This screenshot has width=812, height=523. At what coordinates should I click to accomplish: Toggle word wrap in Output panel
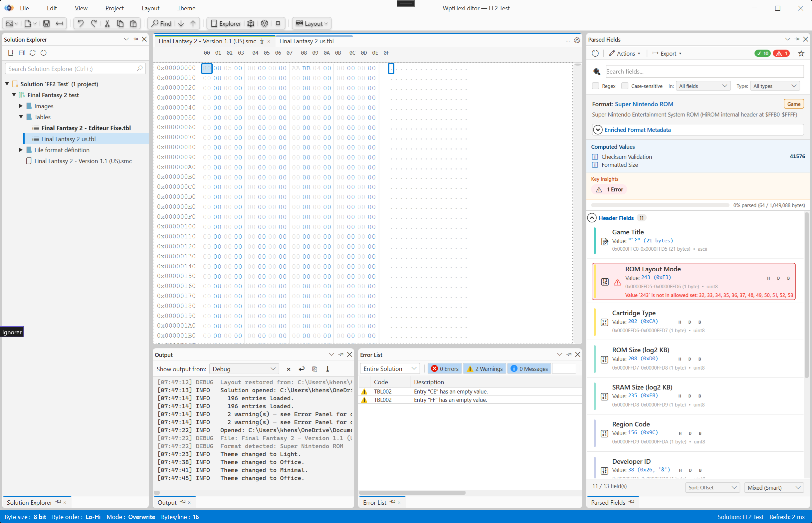[x=302, y=369]
